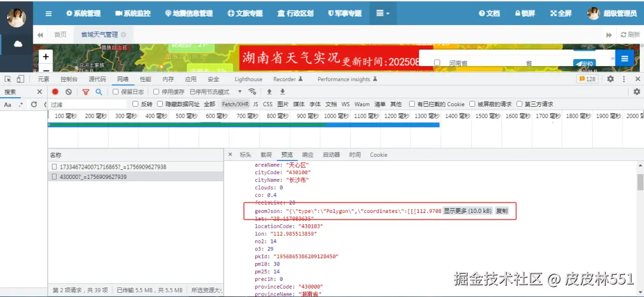The height and width of the screenshot is (297, 644).
Task: Select the Fetch/XHR request type filter
Action: click(x=236, y=104)
